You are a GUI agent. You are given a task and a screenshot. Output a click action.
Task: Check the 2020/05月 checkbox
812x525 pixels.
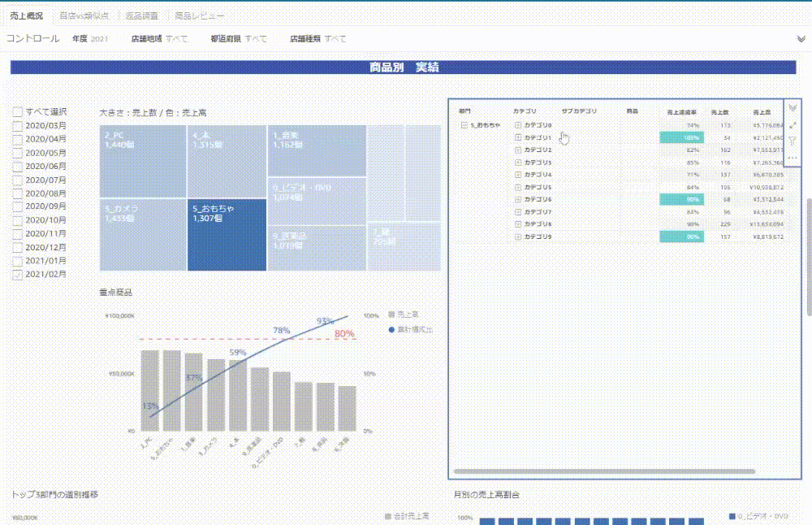(18, 153)
